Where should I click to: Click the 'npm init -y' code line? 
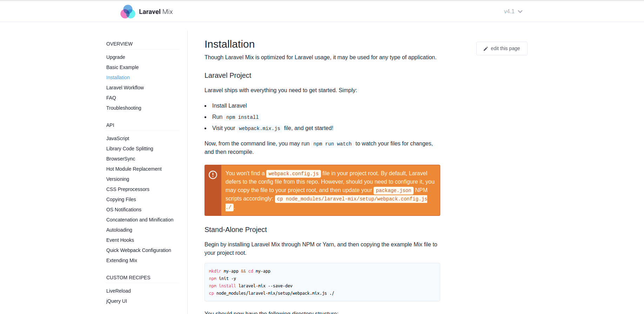222,279
